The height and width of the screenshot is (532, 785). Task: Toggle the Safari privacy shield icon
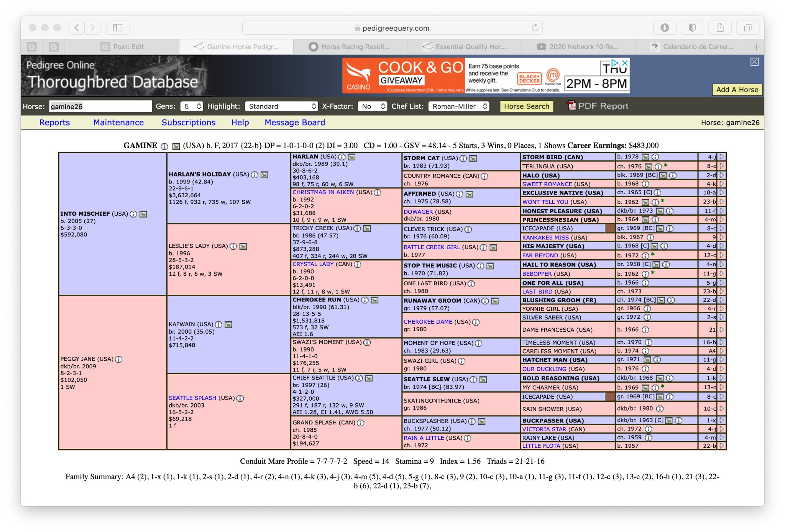[692, 28]
